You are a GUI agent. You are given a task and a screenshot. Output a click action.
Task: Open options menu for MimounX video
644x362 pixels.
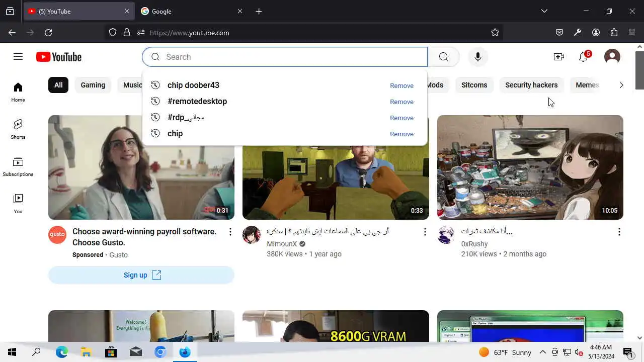pos(425,232)
